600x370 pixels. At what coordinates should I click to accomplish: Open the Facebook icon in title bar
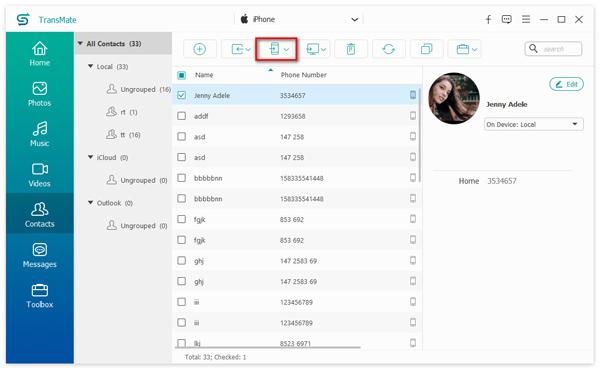coord(488,19)
